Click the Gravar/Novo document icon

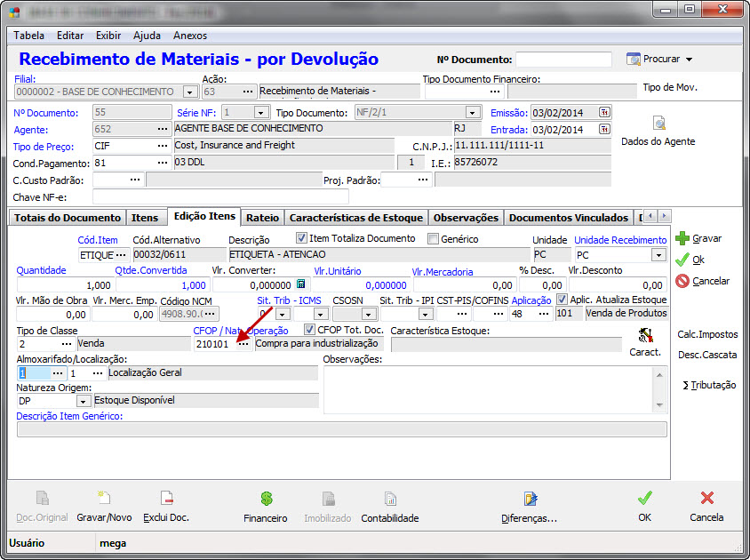pos(104,500)
